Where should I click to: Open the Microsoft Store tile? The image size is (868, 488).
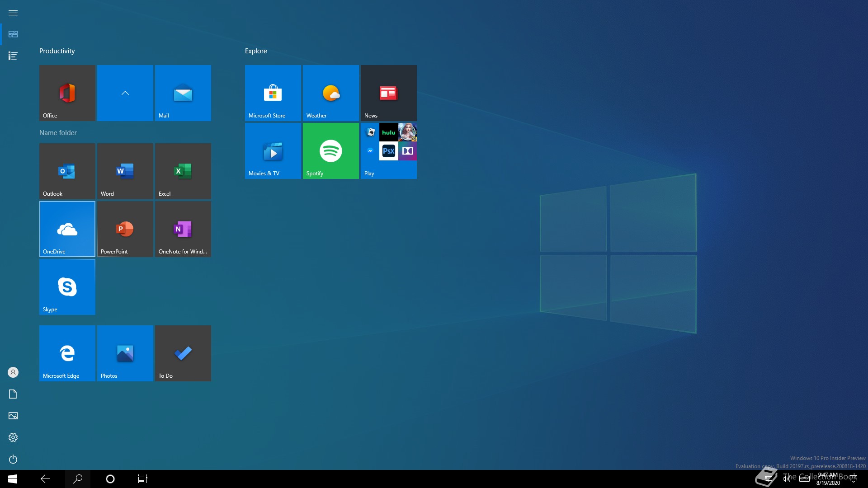(x=273, y=93)
